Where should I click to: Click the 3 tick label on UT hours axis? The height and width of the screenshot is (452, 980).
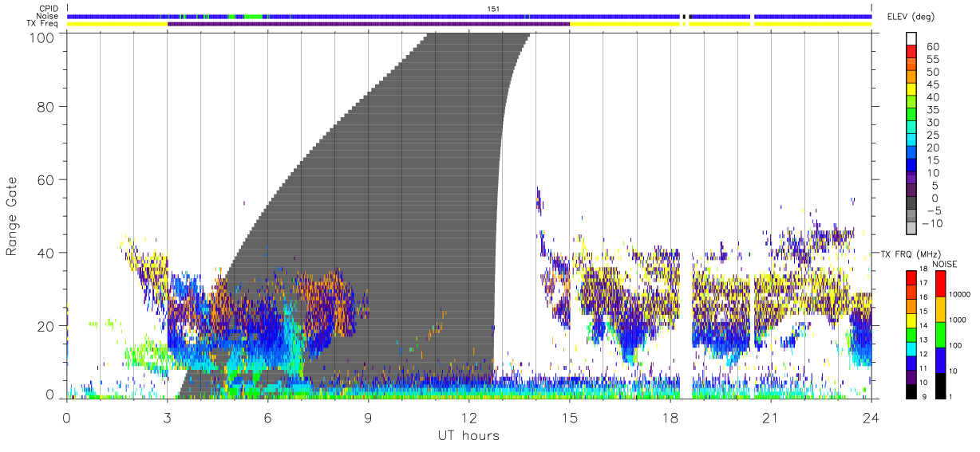(168, 417)
